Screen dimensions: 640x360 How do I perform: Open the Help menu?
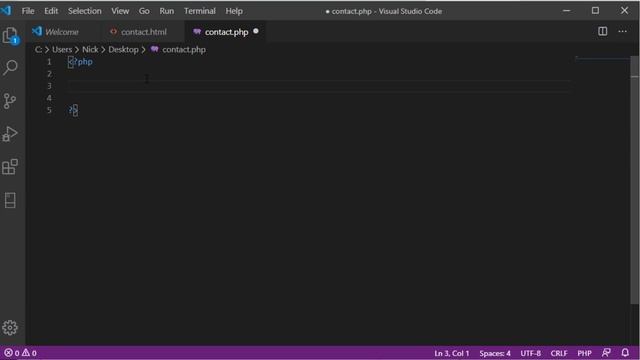[234, 11]
